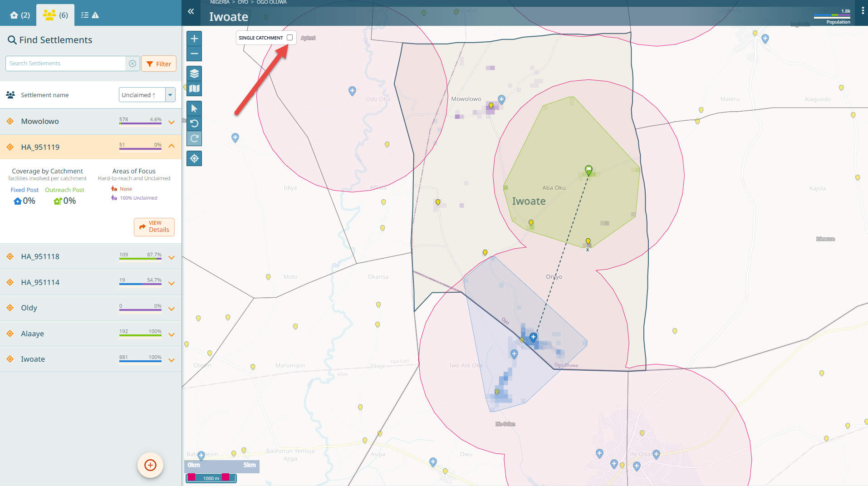Undo the last map action
The image size is (868, 486).
click(x=194, y=123)
